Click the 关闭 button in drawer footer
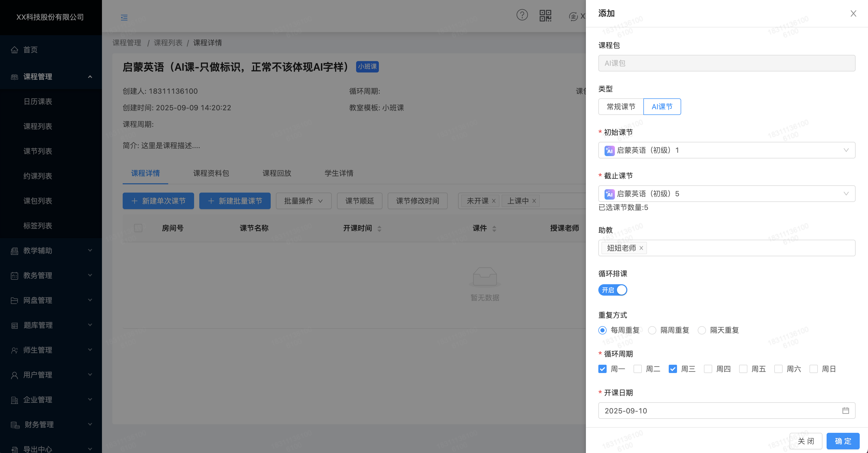 (x=806, y=441)
